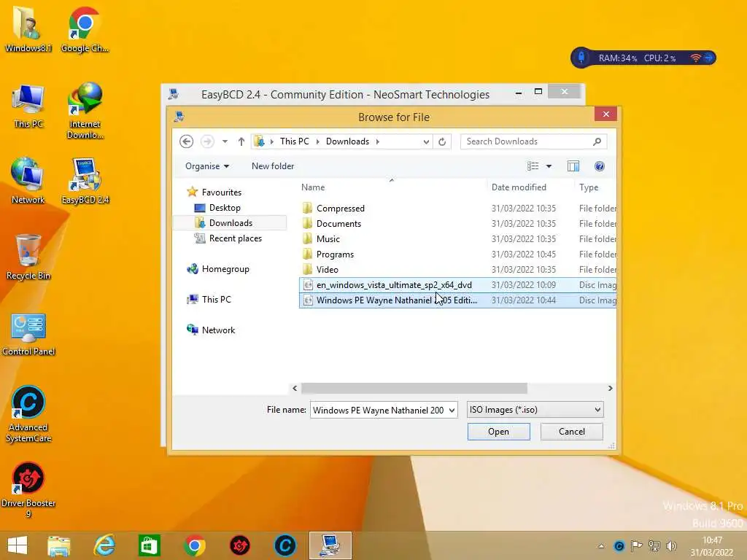
Task: Open Internet Explorer from taskbar
Action: pyautogui.click(x=104, y=545)
